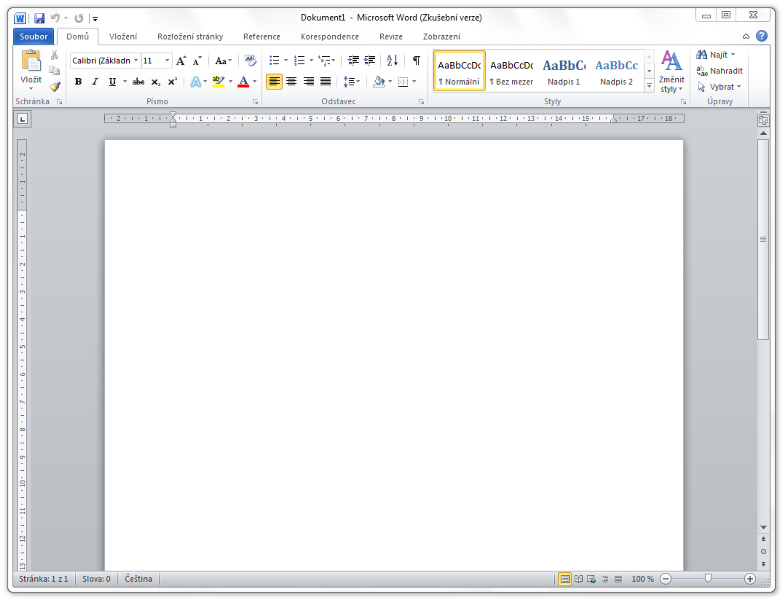The image size is (783, 600).
Task: Toggle Justify alignment
Action: [x=326, y=81]
